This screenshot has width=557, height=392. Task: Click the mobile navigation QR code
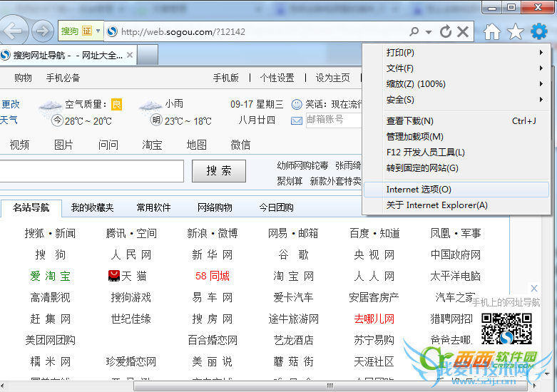[x=506, y=329]
